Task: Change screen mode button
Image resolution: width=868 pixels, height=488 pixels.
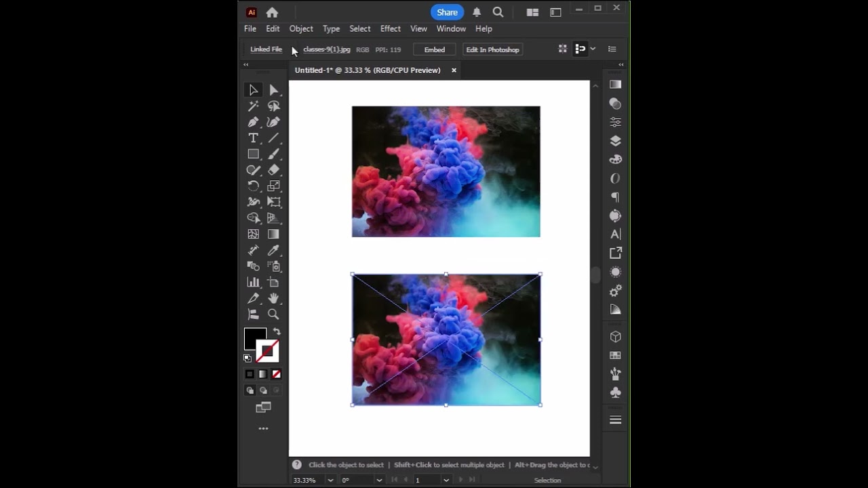Action: coord(263,407)
